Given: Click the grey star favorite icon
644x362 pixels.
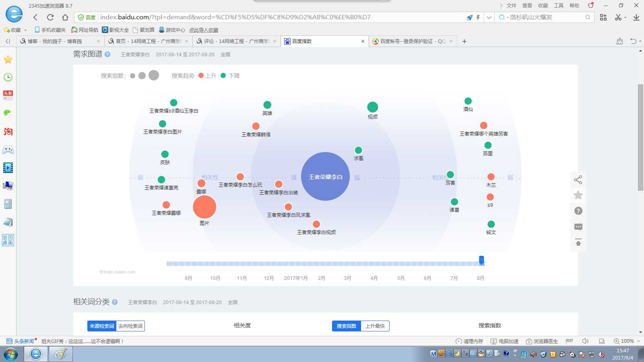Looking at the screenshot, I should (x=578, y=195).
